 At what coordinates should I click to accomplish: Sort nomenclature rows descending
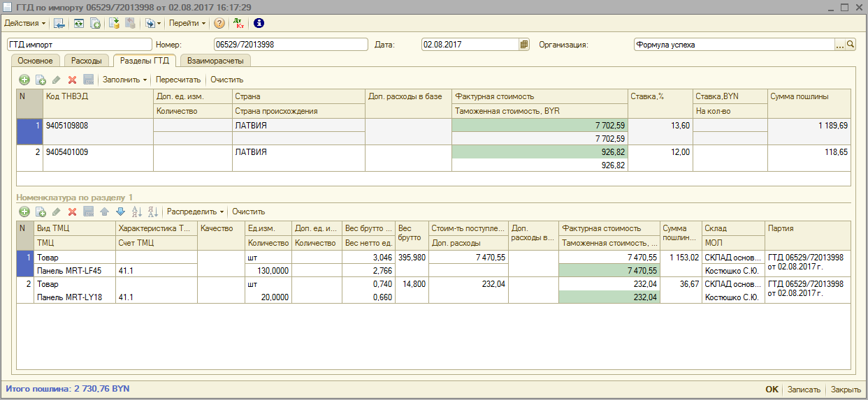152,212
